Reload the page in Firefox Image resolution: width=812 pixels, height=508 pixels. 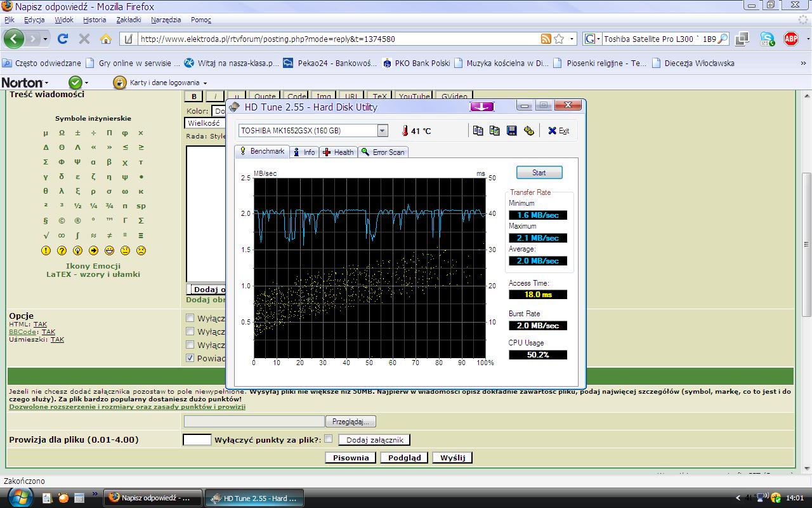63,39
